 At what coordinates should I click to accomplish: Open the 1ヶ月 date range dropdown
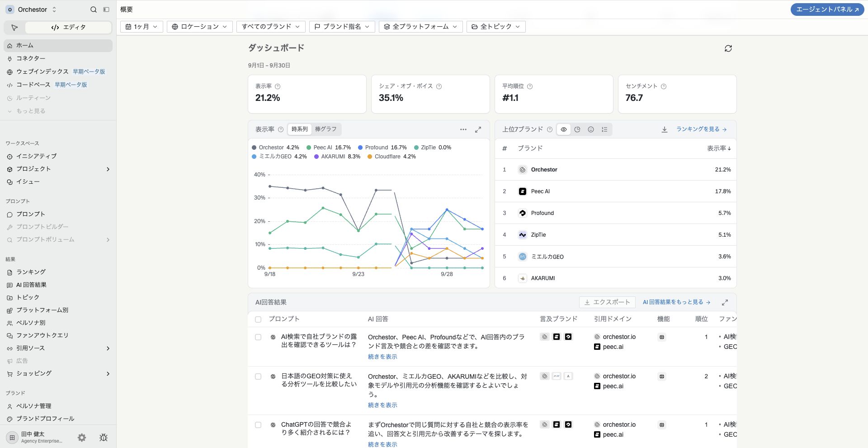click(142, 27)
